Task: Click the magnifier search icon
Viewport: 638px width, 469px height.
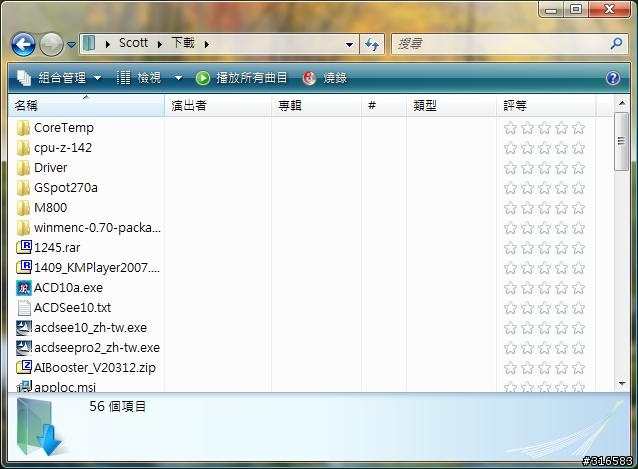Action: [617, 44]
